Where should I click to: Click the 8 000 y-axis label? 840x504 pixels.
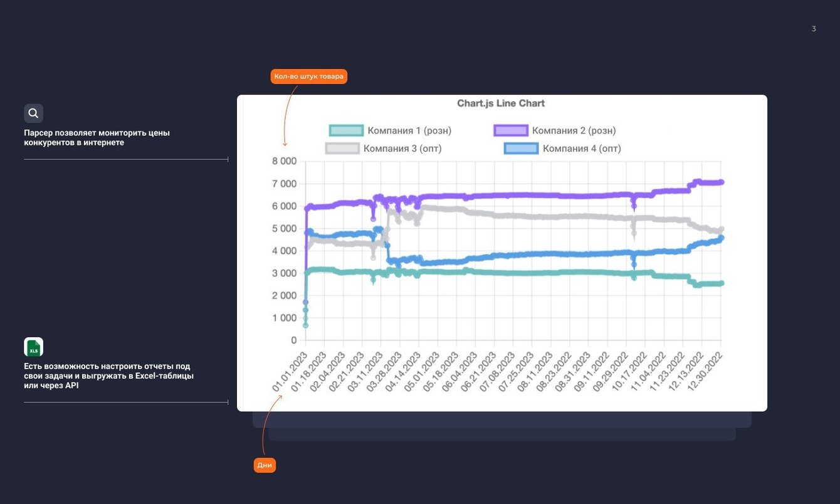[x=283, y=161]
